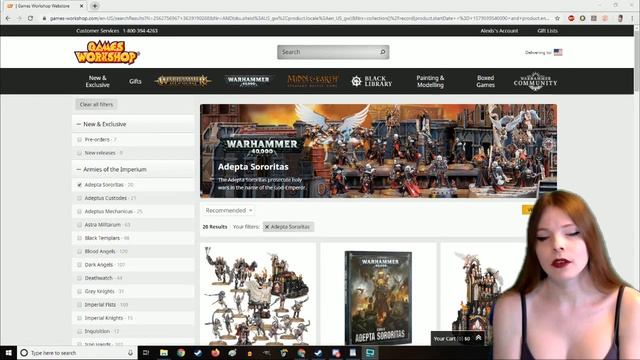
Task: Check the Adeptus Custodes filter
Action: click(x=79, y=198)
